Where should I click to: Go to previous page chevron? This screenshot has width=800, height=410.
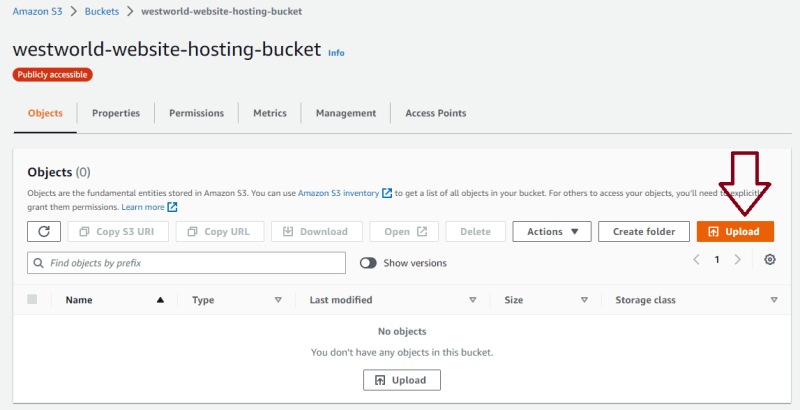coord(696,260)
